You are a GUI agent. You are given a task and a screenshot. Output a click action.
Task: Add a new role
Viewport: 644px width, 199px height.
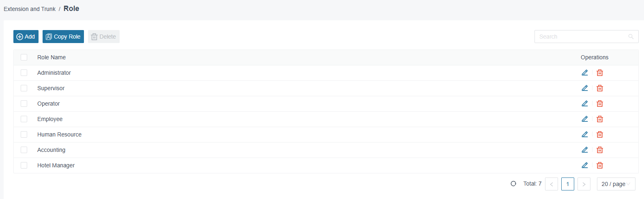tap(26, 37)
